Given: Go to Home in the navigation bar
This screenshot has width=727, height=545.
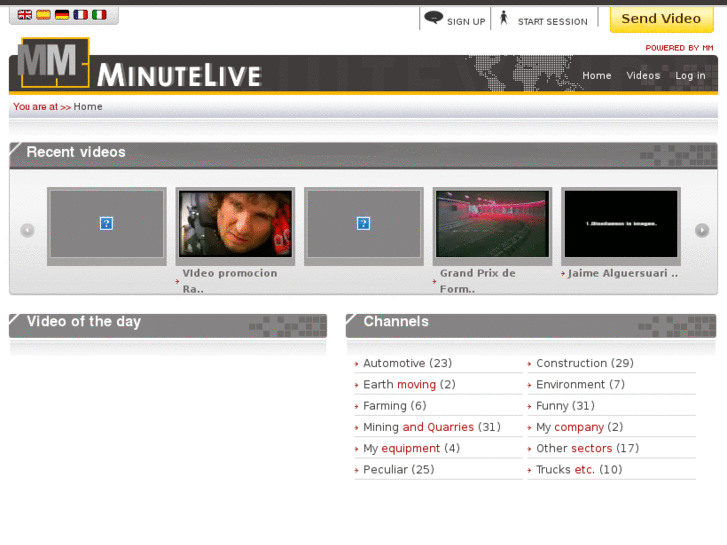Looking at the screenshot, I should pyautogui.click(x=597, y=76).
